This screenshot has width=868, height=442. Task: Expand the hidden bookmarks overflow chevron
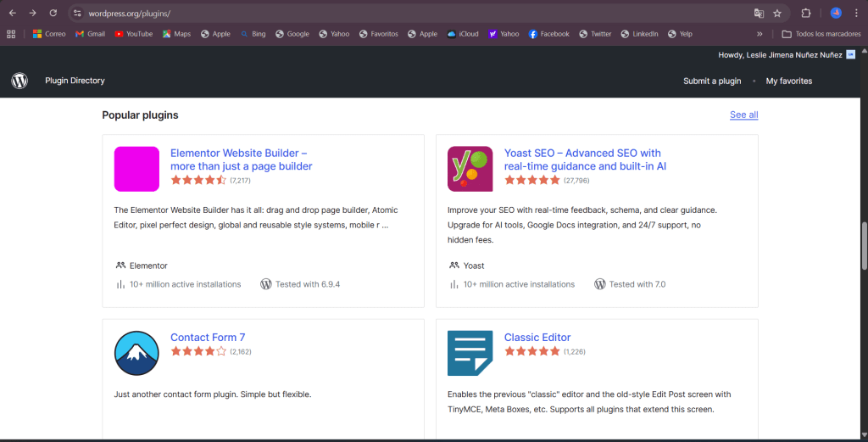click(x=759, y=34)
